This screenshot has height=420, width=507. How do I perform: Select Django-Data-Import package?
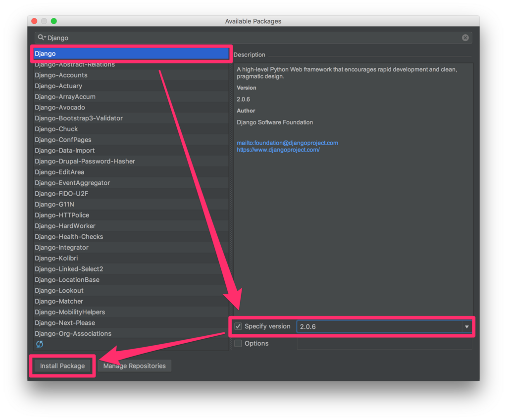[131, 151]
